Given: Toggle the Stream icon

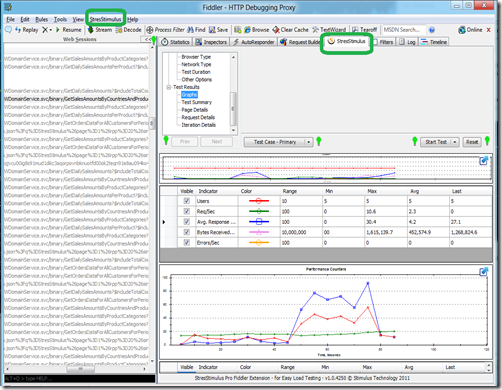Looking at the screenshot, I should (90, 30).
